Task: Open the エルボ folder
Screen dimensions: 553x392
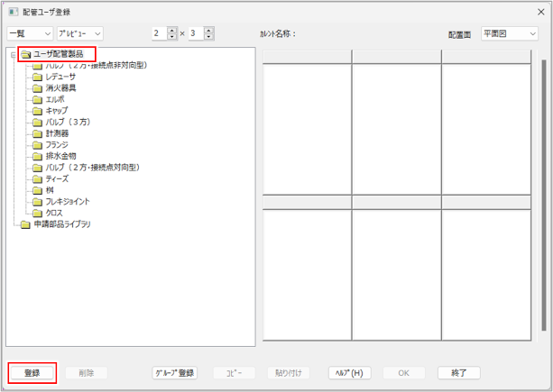Action: [x=55, y=99]
